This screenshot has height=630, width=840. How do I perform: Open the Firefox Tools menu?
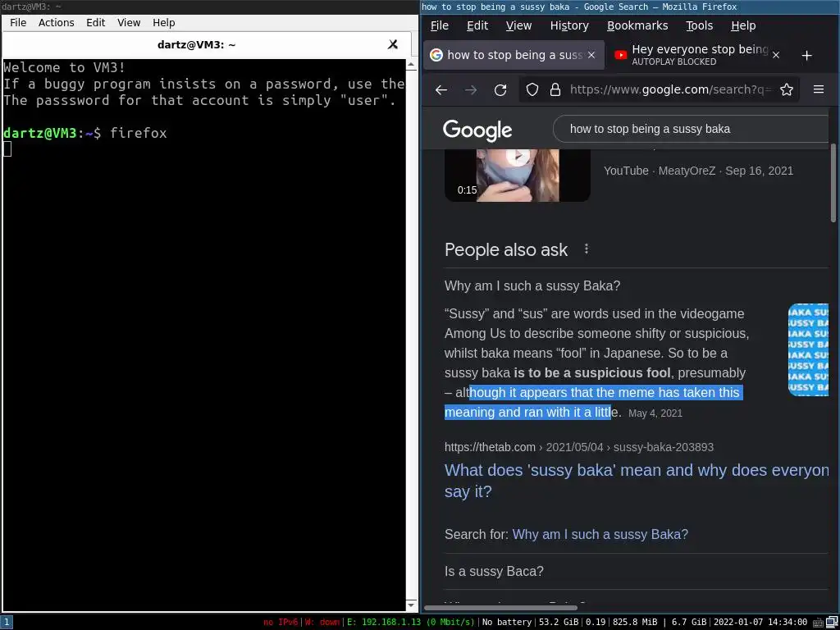(699, 25)
